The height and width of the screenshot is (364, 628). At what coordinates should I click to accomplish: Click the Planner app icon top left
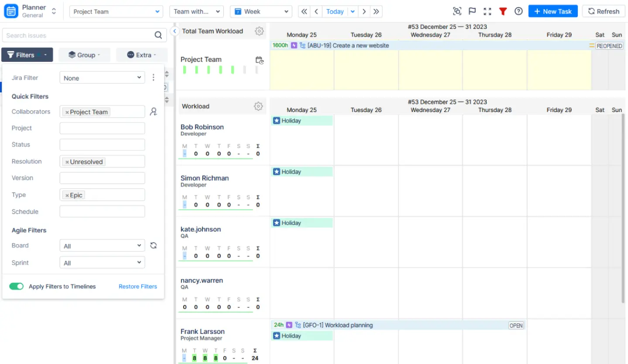[11, 10]
